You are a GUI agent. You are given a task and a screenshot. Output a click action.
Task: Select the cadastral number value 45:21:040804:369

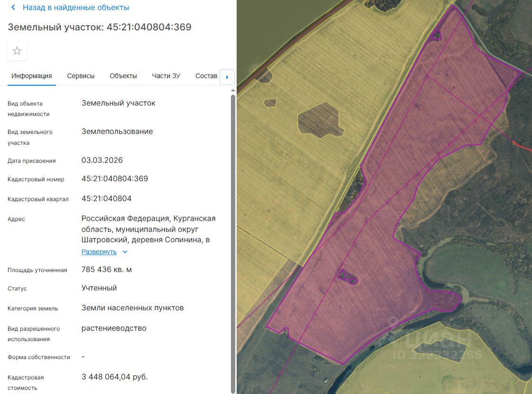tap(115, 179)
